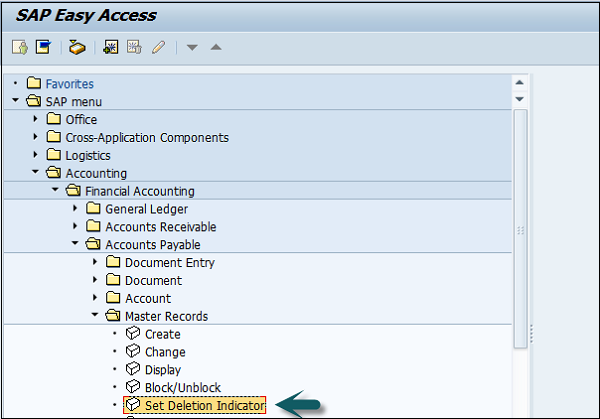Open the SAP Business Workplace icon
This screenshot has width=600, height=419.
77,47
